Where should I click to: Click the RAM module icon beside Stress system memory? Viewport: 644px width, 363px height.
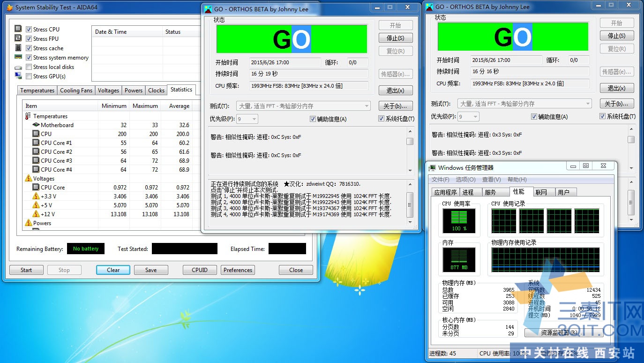[x=18, y=57]
